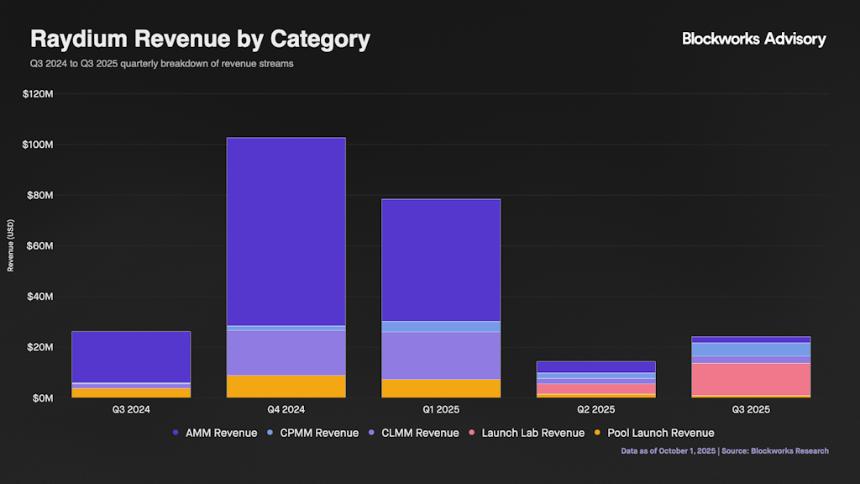The width and height of the screenshot is (860, 484).
Task: Toggle the AMM Revenue legend label
Action: pos(221,433)
